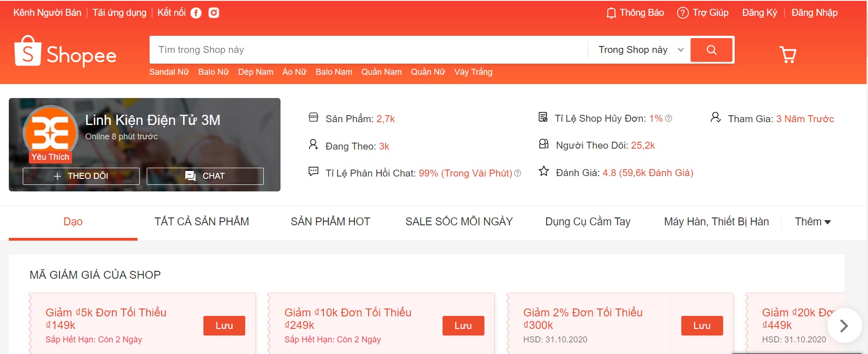This screenshot has height=354, width=868.
Task: Click the Balo Nữ suggestion
Action: tap(214, 72)
